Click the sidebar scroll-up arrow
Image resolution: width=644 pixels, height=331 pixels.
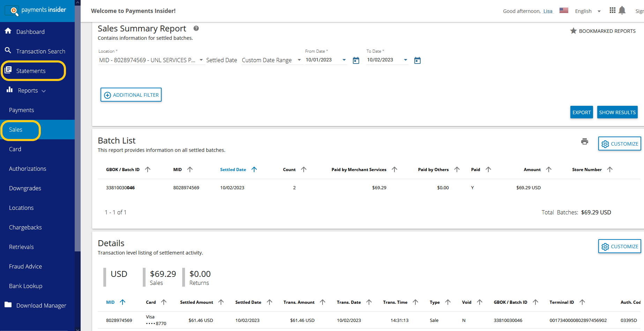(77, 2)
